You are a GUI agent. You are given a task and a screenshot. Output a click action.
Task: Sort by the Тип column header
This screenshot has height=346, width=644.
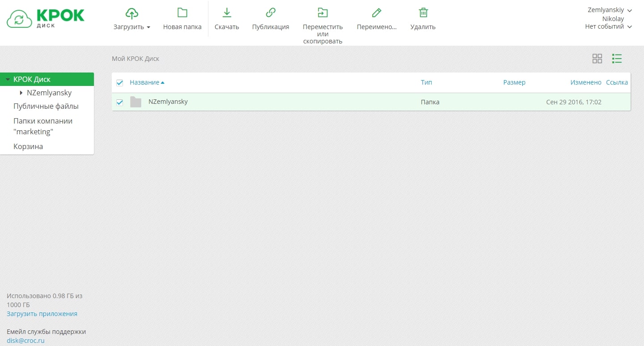click(426, 82)
